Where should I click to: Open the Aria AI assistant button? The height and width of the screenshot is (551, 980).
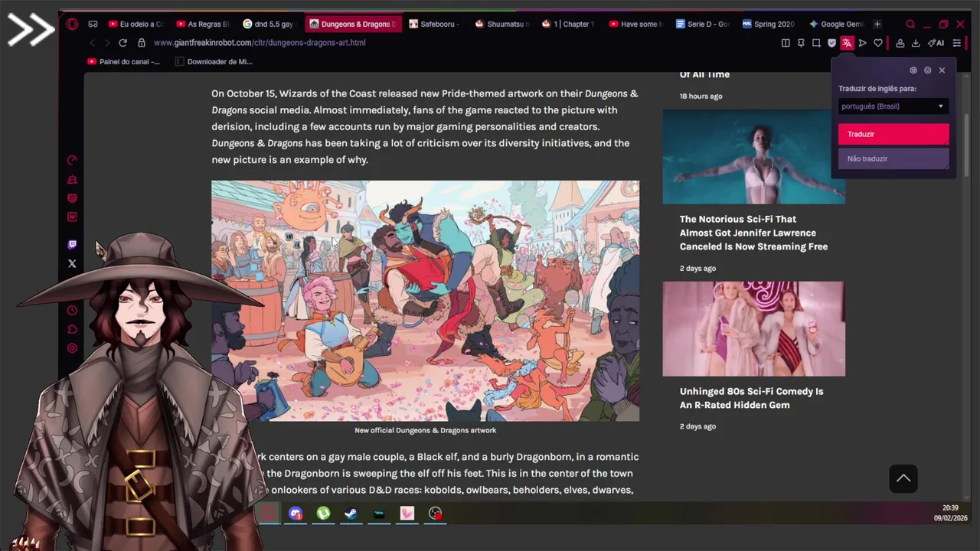click(x=936, y=43)
